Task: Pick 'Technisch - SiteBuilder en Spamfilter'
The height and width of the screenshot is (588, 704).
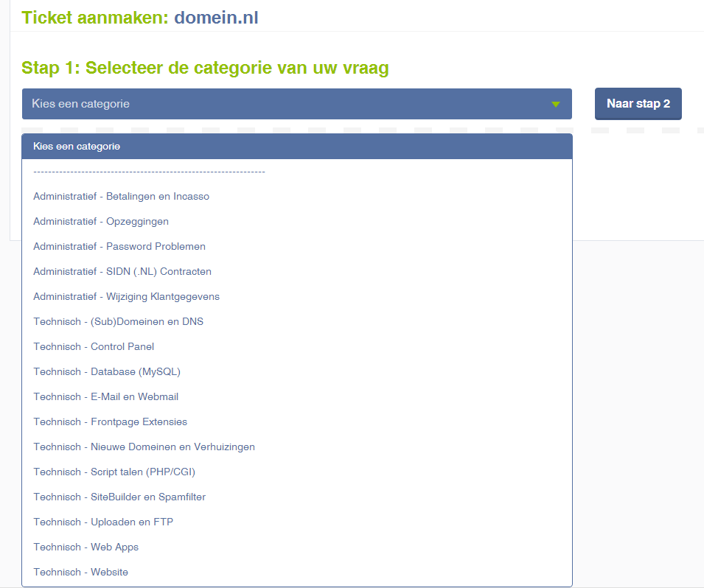Action: tap(297, 497)
